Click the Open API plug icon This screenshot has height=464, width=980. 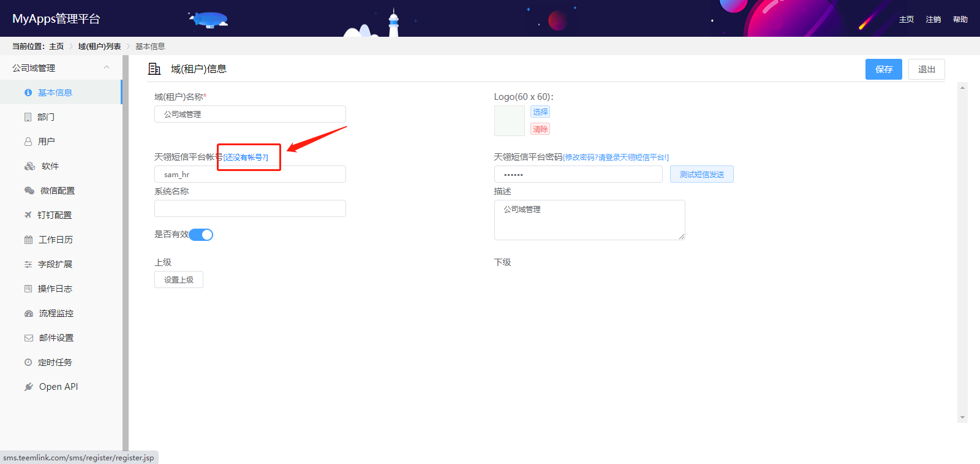click(x=29, y=387)
